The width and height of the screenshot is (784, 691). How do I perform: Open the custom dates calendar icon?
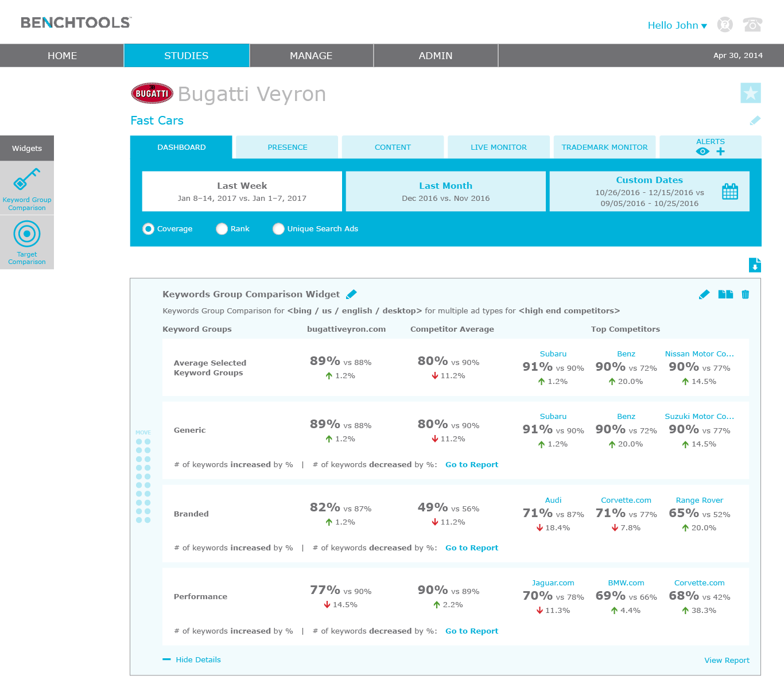(729, 192)
